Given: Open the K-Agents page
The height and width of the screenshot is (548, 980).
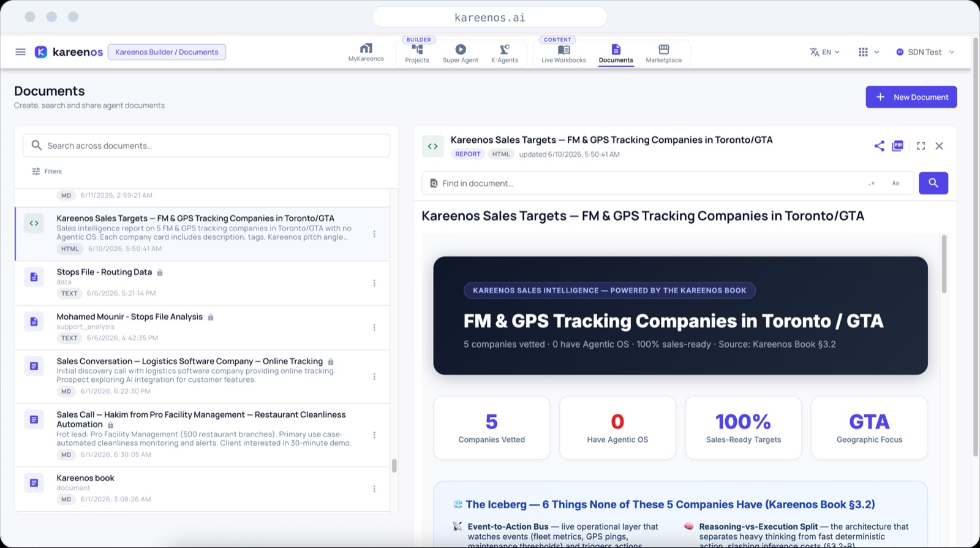Looking at the screenshot, I should click(x=505, y=53).
